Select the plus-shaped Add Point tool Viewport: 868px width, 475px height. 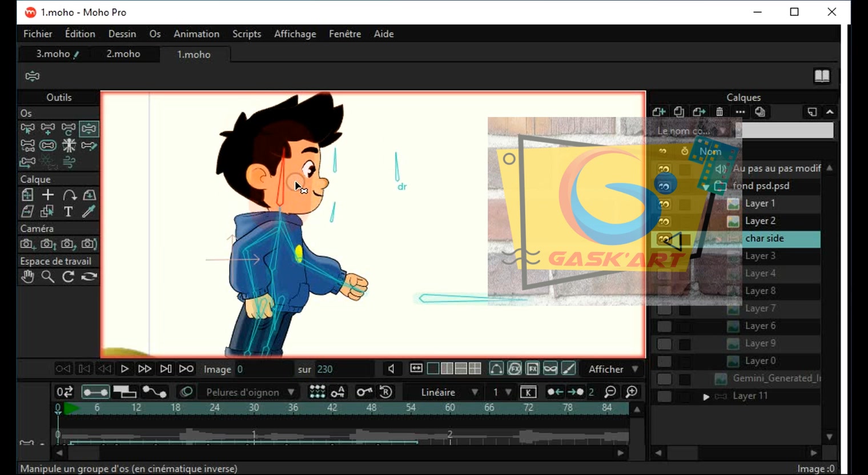[x=48, y=195]
